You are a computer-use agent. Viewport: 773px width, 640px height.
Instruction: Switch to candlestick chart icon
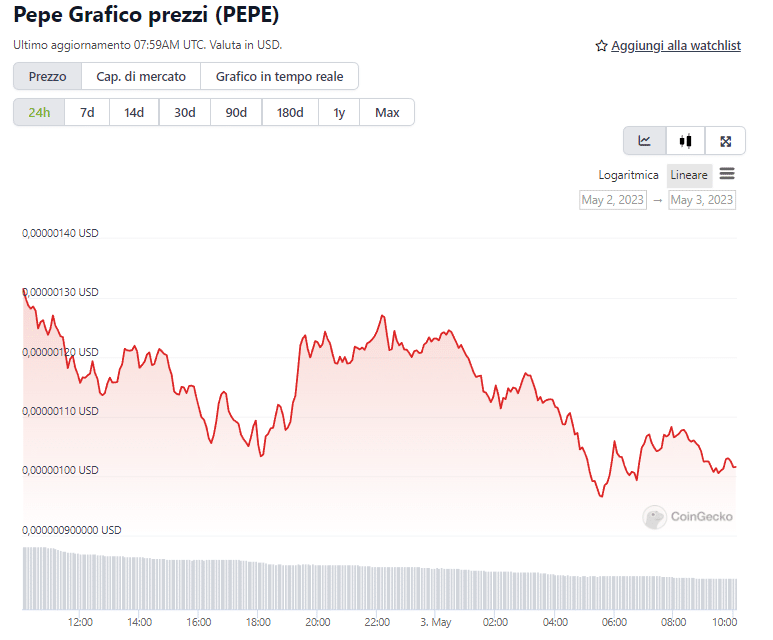(x=685, y=141)
